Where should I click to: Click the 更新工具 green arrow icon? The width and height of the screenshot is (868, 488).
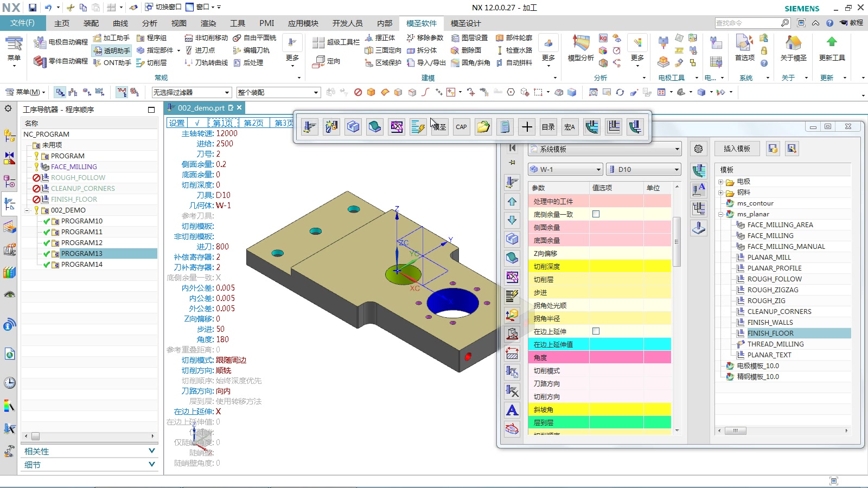(832, 42)
